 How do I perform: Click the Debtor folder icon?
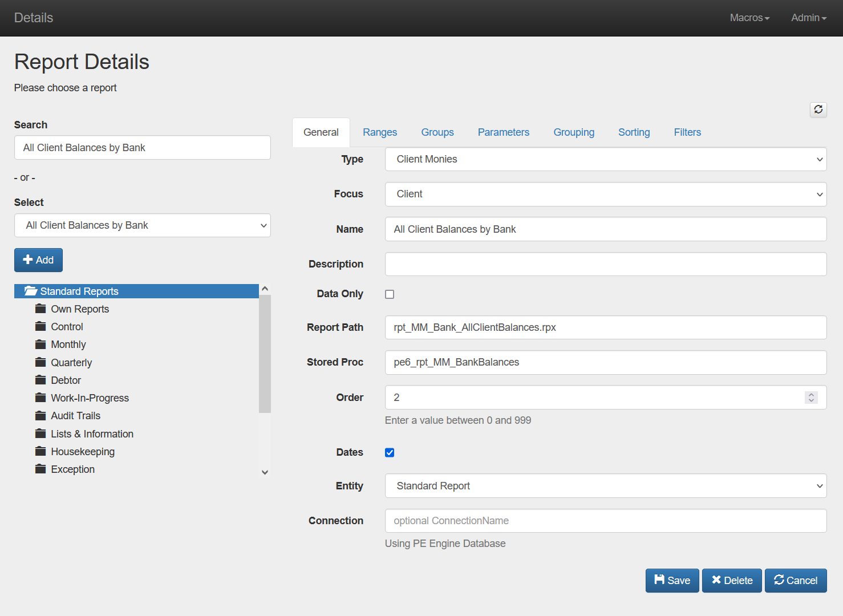tap(40, 380)
